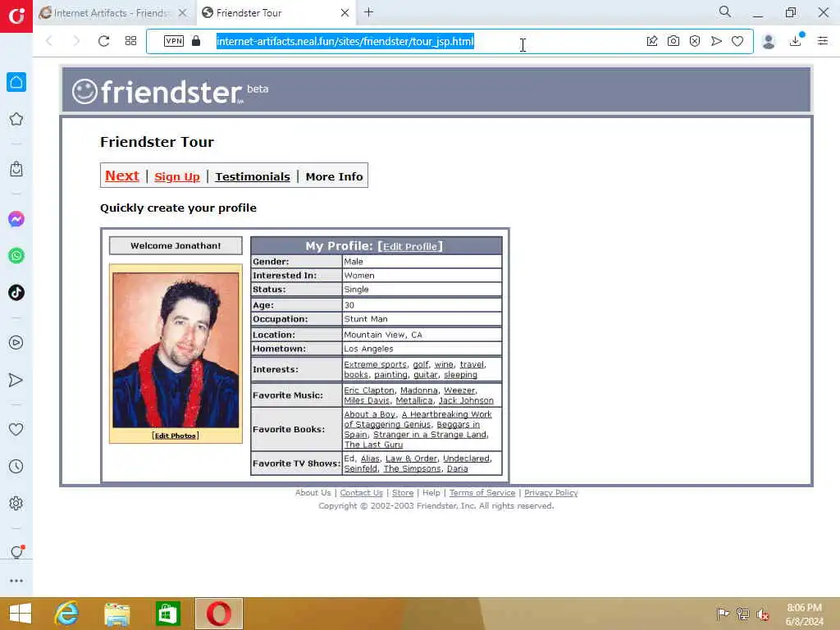Image resolution: width=840 pixels, height=630 pixels.
Task: Close the Internet Artifacts tab
Action: tap(183, 13)
